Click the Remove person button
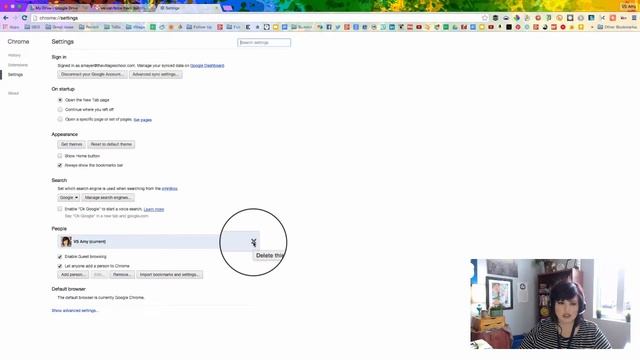The image size is (640, 360). coord(122,275)
